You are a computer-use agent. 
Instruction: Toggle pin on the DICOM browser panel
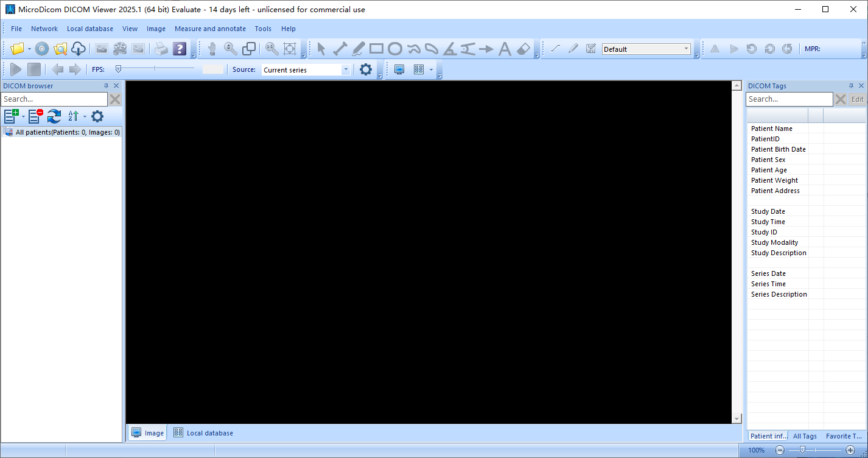pyautogui.click(x=106, y=86)
